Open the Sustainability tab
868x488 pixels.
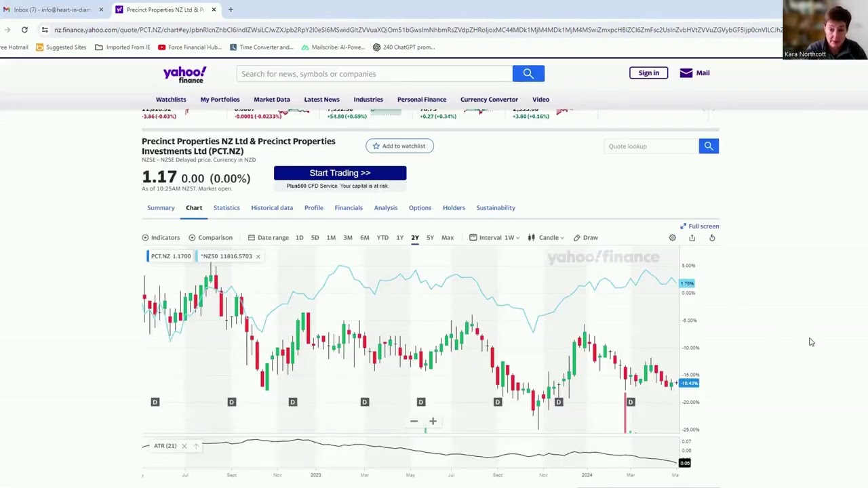(496, 208)
